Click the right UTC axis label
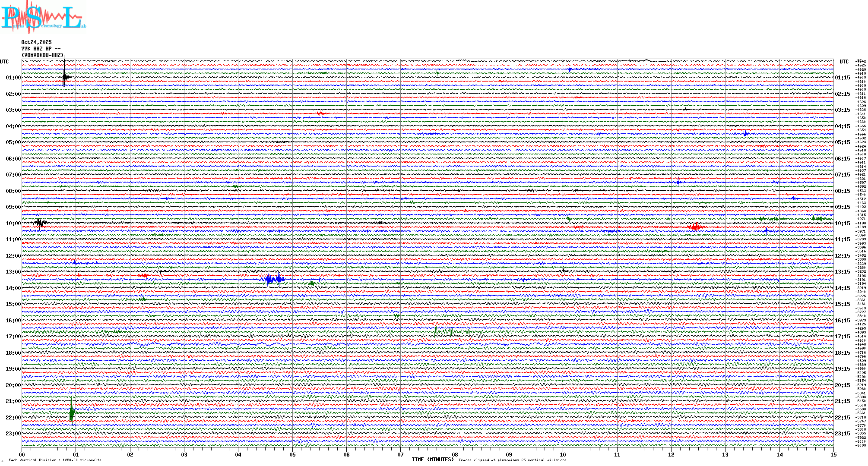This screenshot has height=466, width=868. [x=844, y=62]
